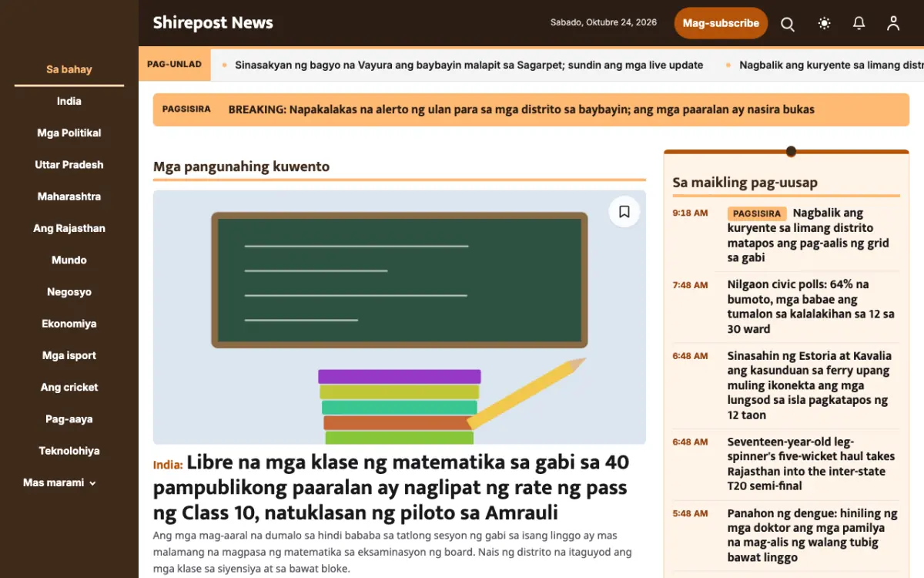
Task: Click 5:48 AM timestamp
Action: tap(690, 513)
